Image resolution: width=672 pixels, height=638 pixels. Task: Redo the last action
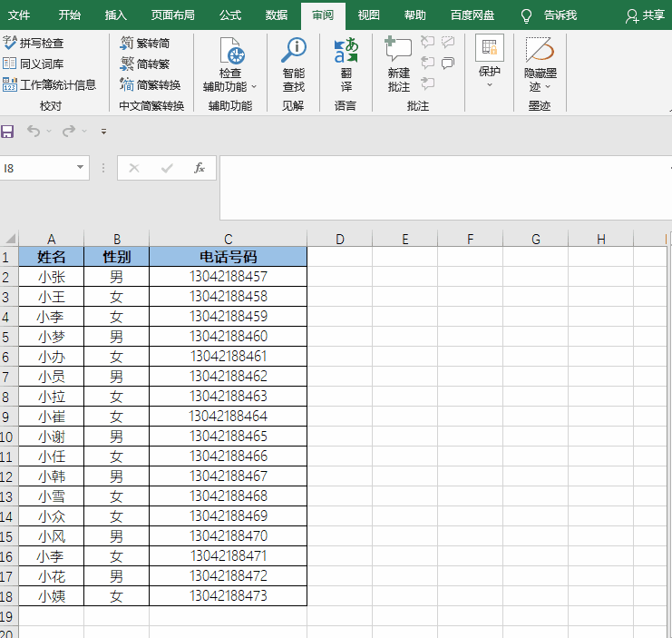click(x=69, y=131)
